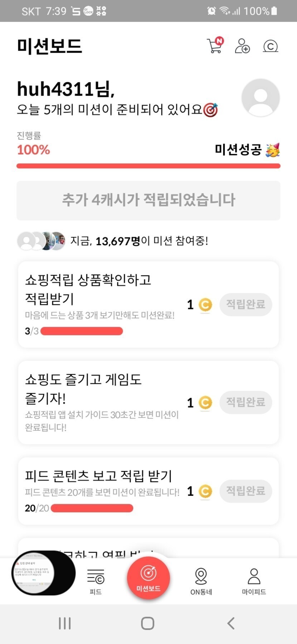
Task: Click the 20/20 feed progress bar
Action: click(x=92, y=508)
